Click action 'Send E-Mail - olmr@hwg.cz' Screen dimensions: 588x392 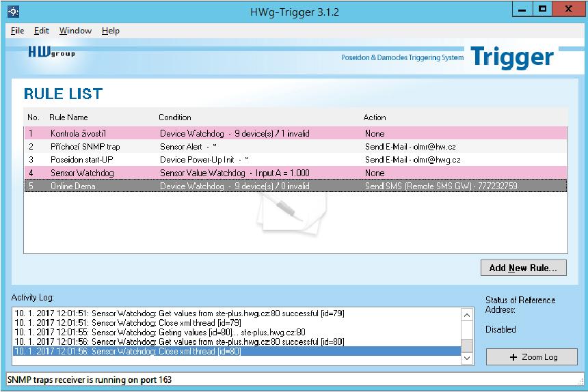(413, 160)
